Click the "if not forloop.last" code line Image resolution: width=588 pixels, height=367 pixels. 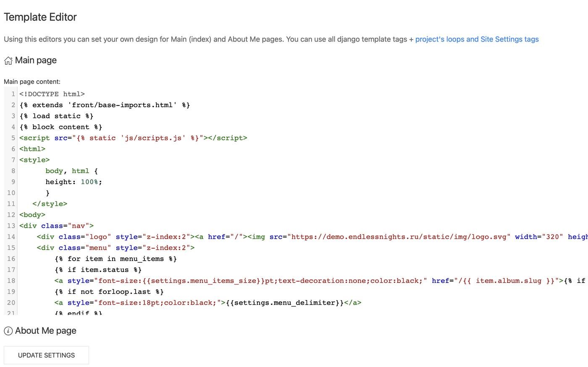click(109, 292)
